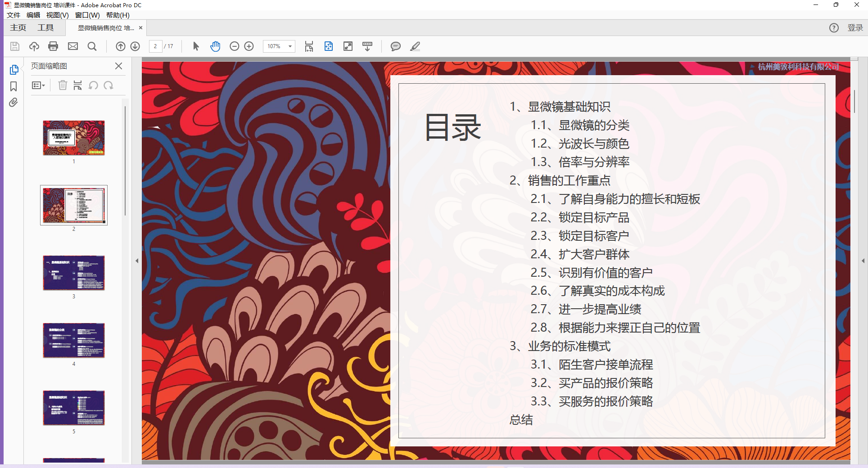Click the Print file icon

tap(53, 46)
